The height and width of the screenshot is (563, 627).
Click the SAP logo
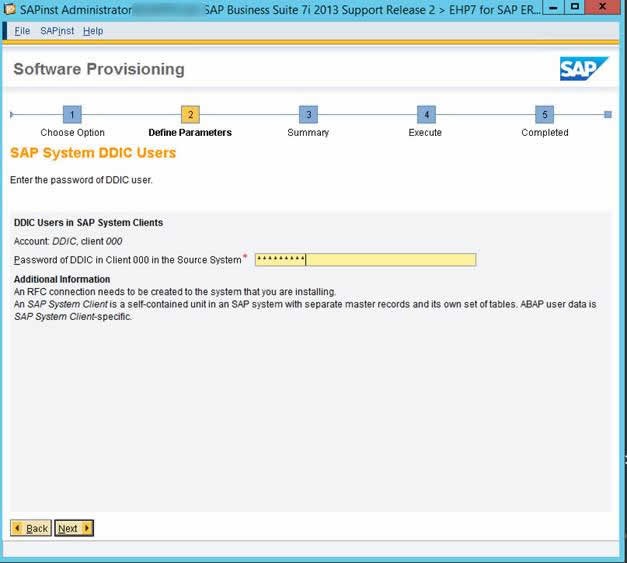pyautogui.click(x=584, y=69)
